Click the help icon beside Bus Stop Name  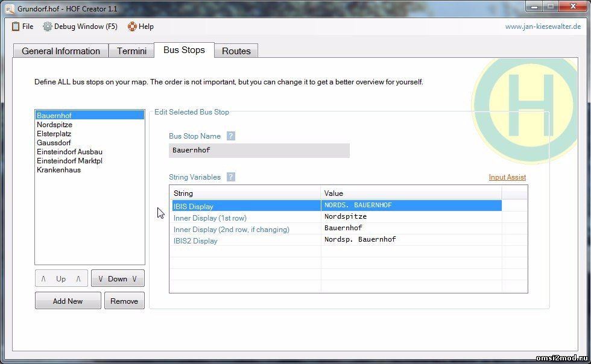pyautogui.click(x=230, y=136)
